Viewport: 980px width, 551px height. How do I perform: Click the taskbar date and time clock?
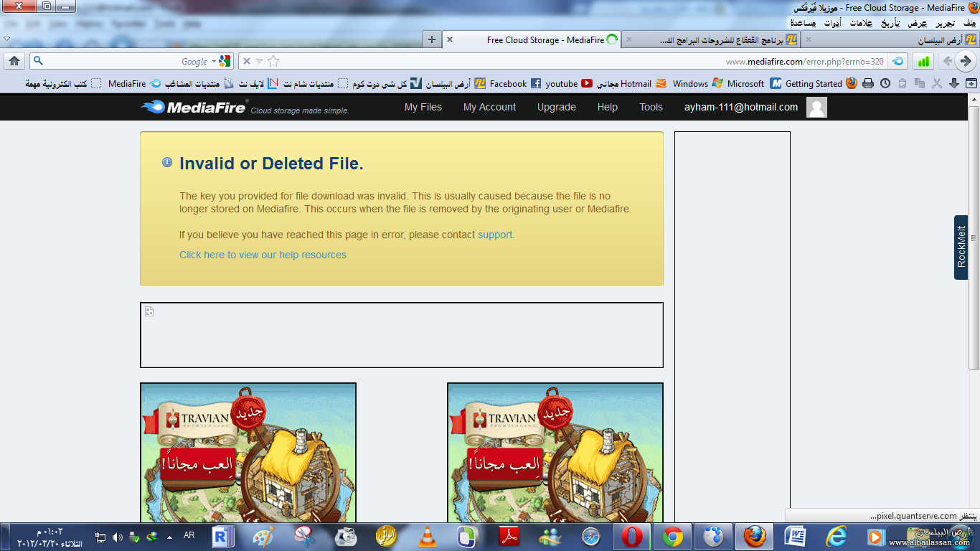(50, 537)
